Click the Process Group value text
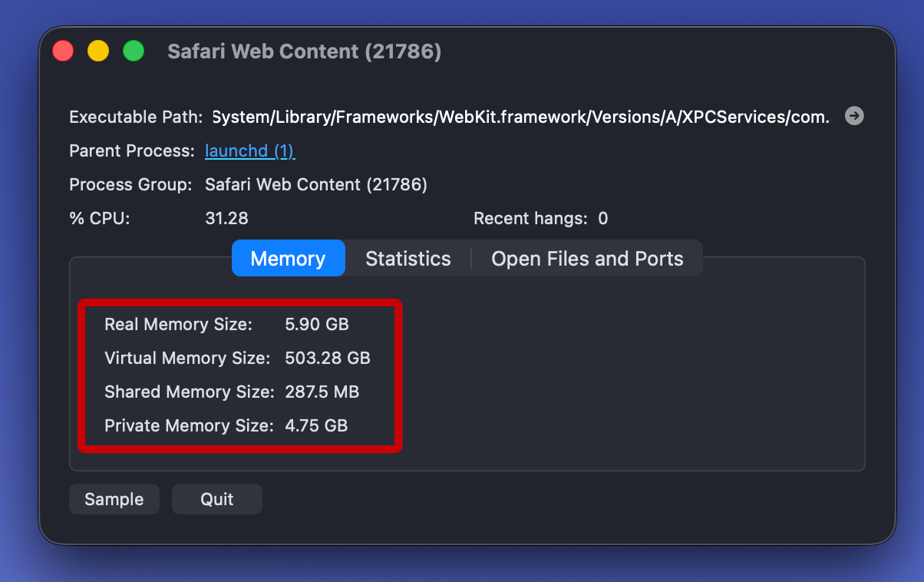The image size is (924, 582). 315,185
